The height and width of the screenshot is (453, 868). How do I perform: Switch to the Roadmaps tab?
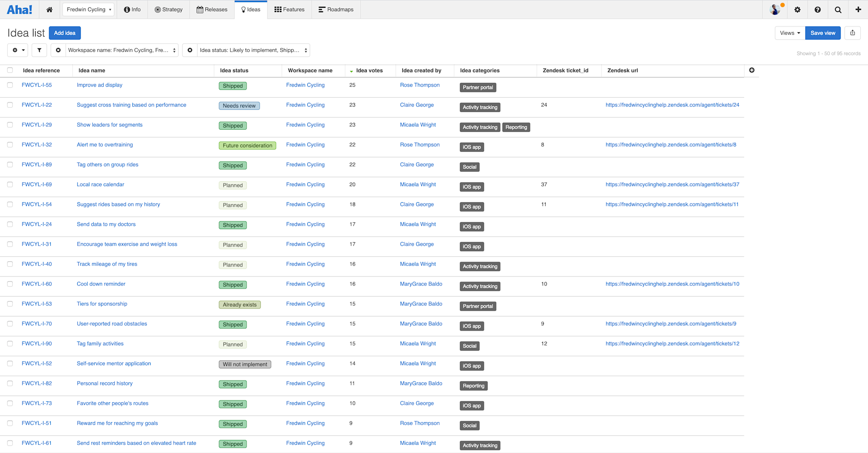[335, 9]
